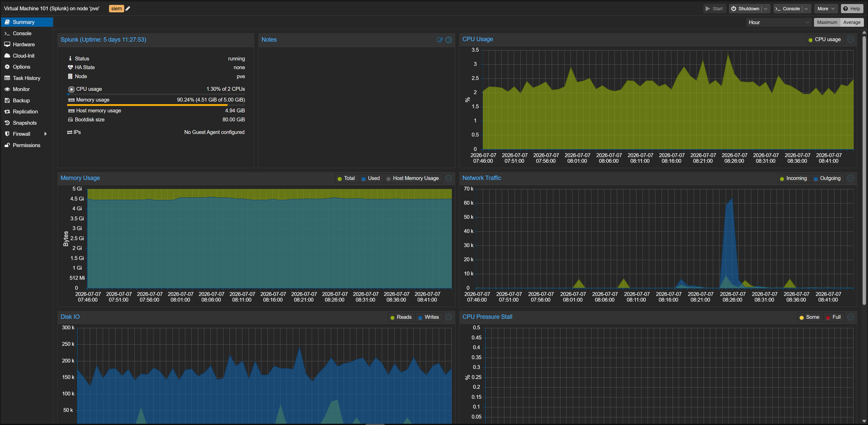Toggle Writes disk legend series

(x=429, y=317)
